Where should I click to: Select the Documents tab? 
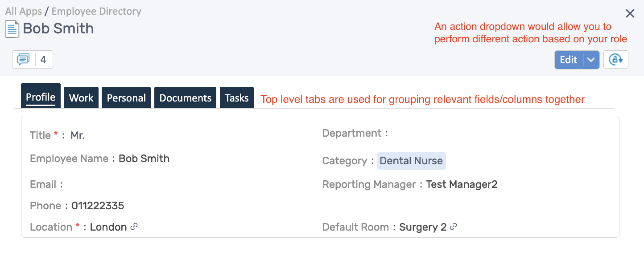point(185,98)
